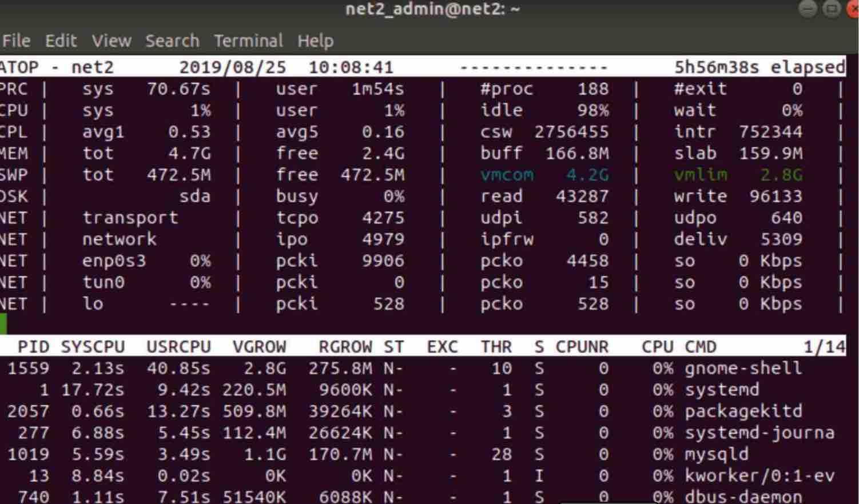The width and height of the screenshot is (859, 504).
Task: Open the File menu
Action: click(16, 41)
